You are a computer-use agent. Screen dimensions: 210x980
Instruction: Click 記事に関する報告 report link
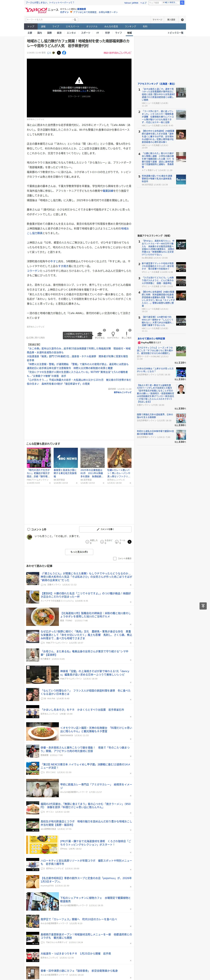pos(35,337)
